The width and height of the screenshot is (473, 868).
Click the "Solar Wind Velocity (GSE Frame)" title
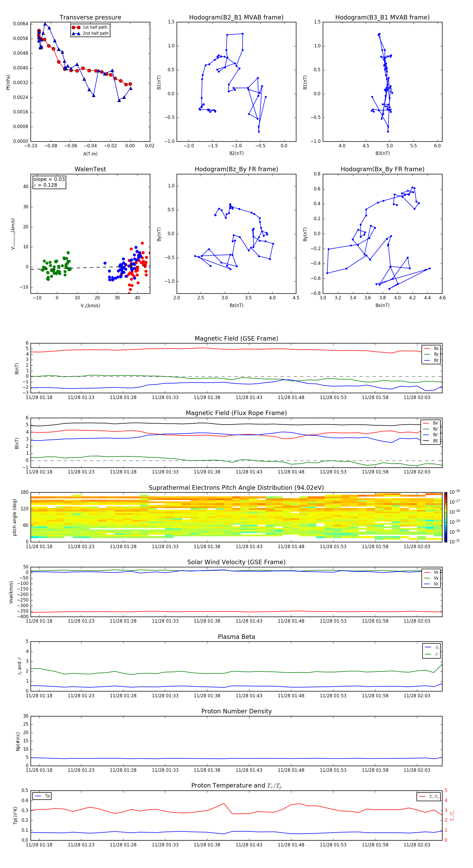(x=236, y=562)
